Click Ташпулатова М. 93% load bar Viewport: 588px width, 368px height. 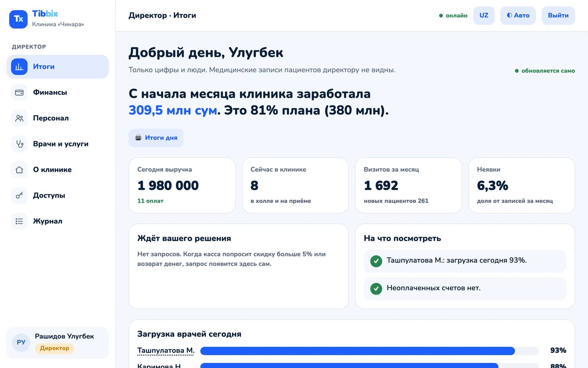369,351
